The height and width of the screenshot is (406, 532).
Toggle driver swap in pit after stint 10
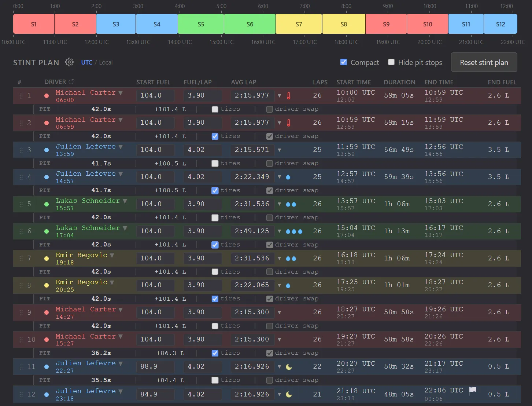coord(270,353)
